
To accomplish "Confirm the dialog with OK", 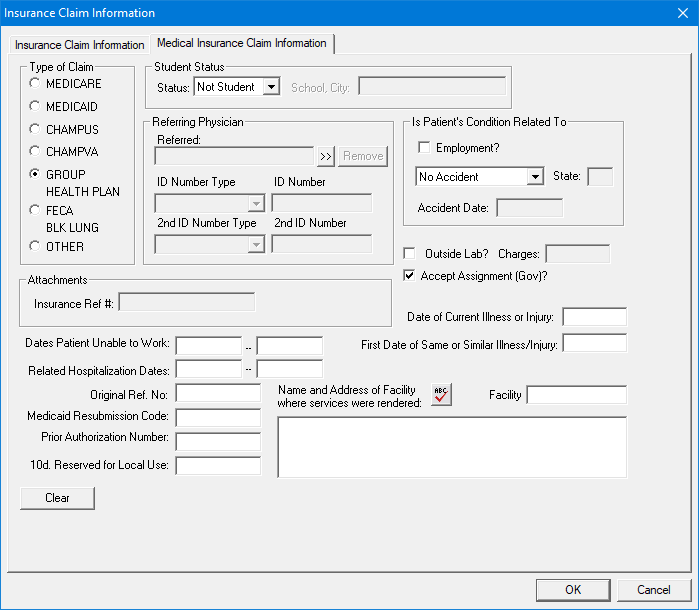I will click(x=572, y=590).
